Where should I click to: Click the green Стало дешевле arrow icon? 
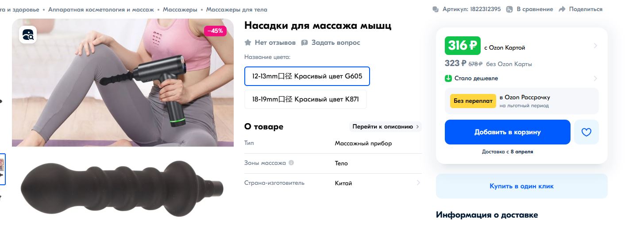pyautogui.click(x=448, y=78)
